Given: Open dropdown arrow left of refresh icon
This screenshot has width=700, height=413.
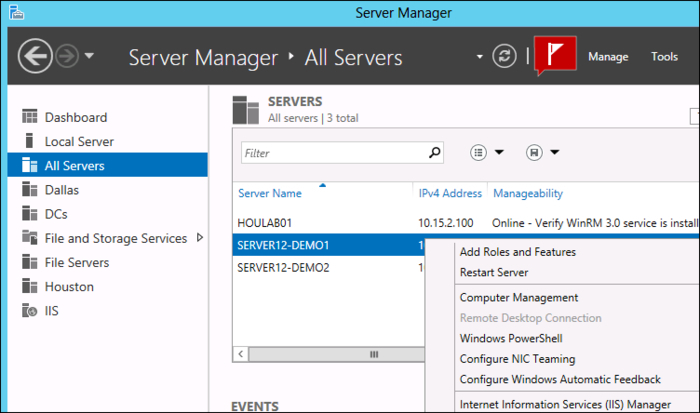Looking at the screenshot, I should [x=480, y=56].
